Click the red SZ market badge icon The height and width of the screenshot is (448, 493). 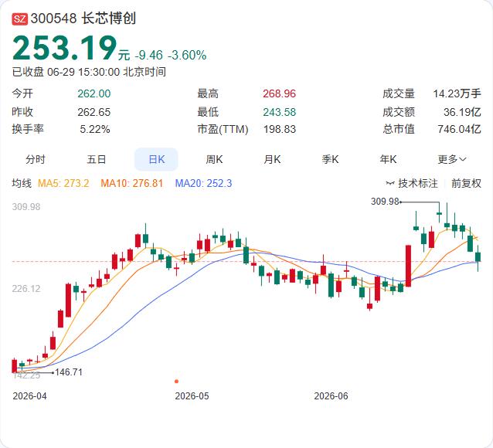(20, 19)
